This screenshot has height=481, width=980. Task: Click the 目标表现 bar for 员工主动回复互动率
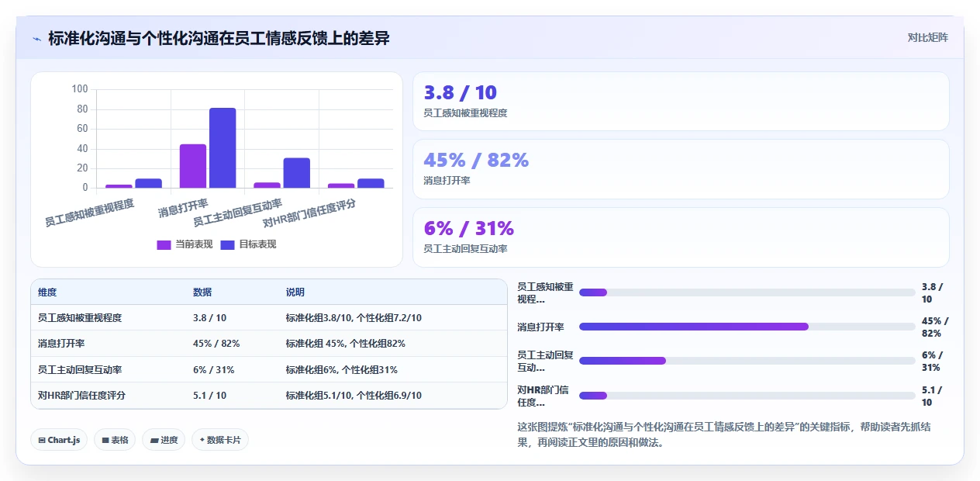coord(296,173)
